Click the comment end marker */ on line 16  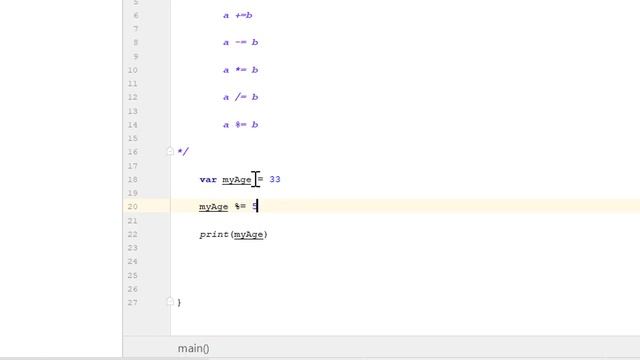pyautogui.click(x=183, y=152)
